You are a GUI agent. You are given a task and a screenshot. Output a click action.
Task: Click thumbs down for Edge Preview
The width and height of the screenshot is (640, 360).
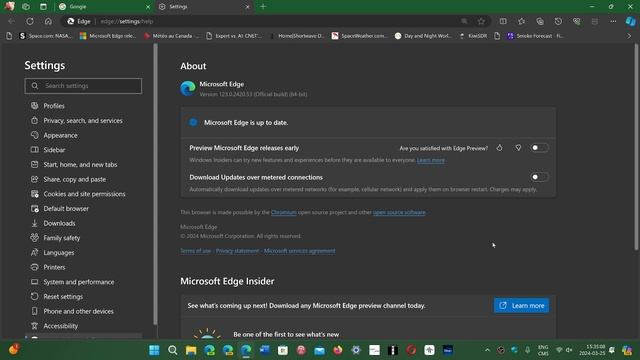coord(518,148)
